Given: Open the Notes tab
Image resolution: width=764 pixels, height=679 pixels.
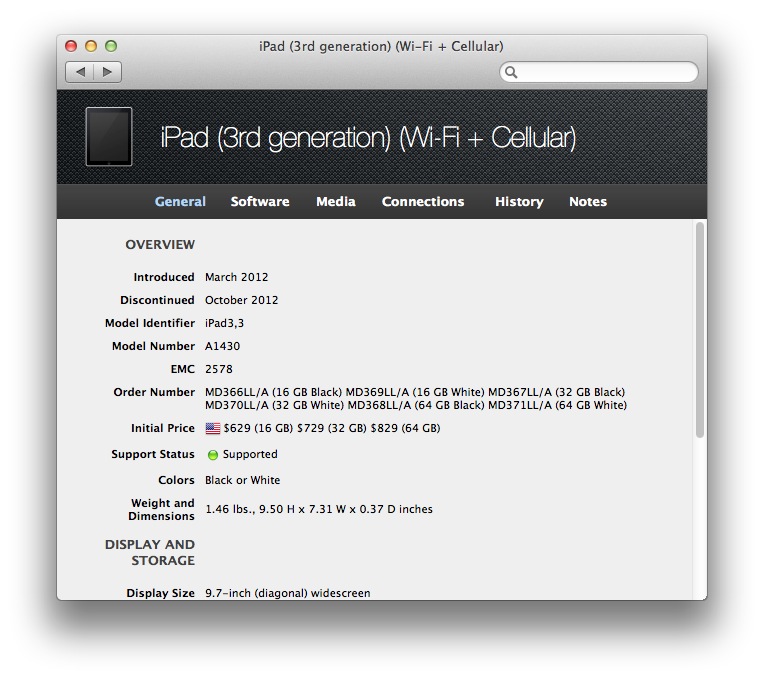Looking at the screenshot, I should click(x=588, y=202).
